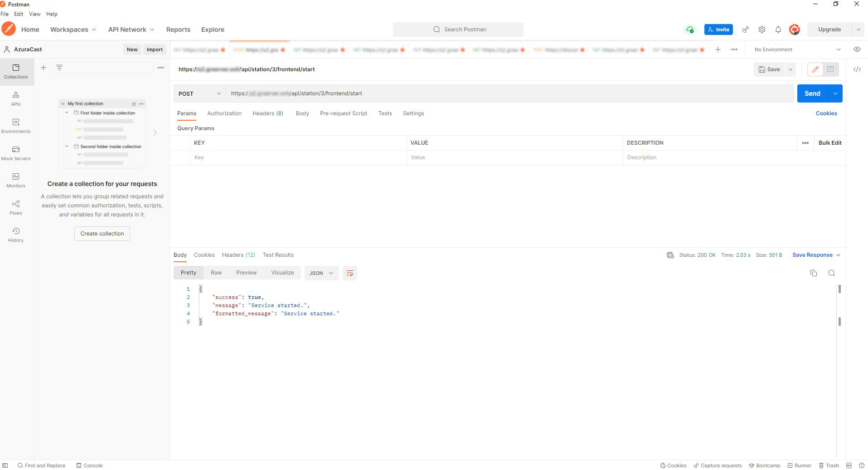Open the History panel

[16, 235]
